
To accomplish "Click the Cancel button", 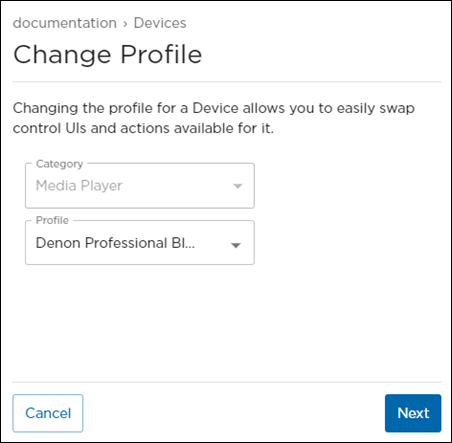I will tap(48, 413).
